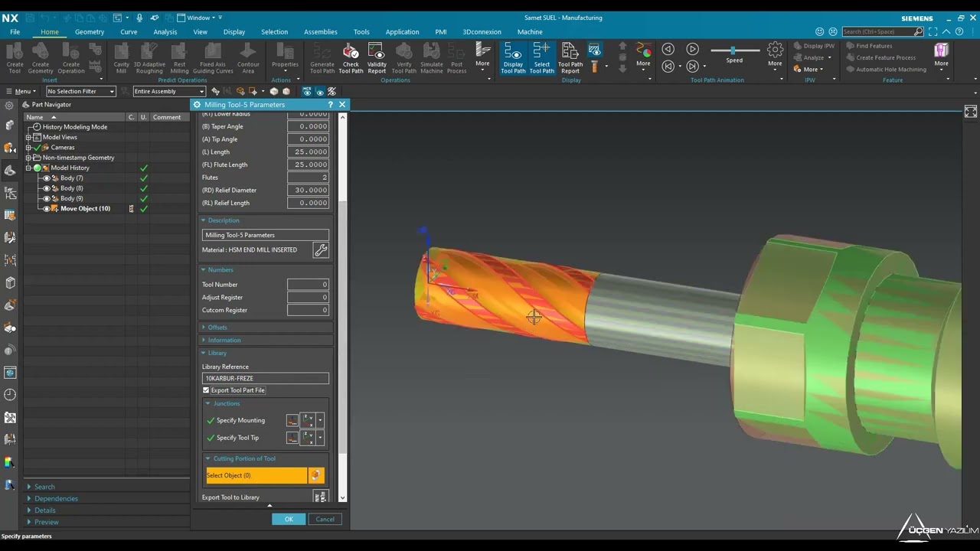
Task: Toggle the Cameras check mark
Action: pos(37,148)
